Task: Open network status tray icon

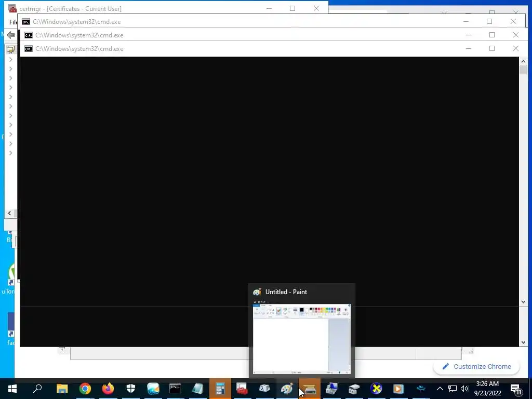Action: click(x=453, y=389)
